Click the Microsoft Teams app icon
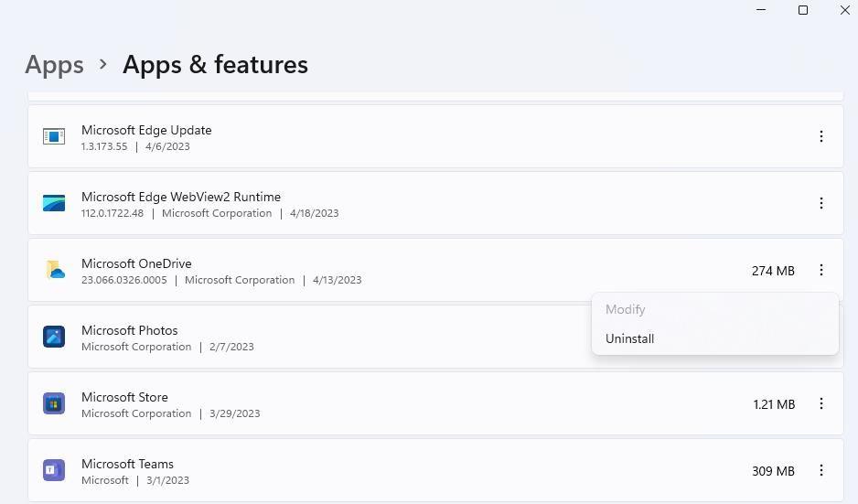Screen dimensions: 858x504 pyautogui.click(x=54, y=470)
